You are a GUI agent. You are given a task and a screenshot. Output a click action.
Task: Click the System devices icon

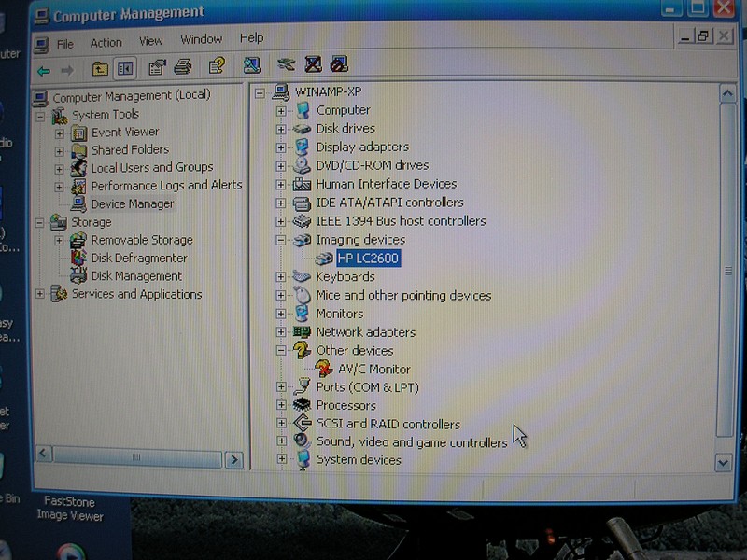pos(303,459)
